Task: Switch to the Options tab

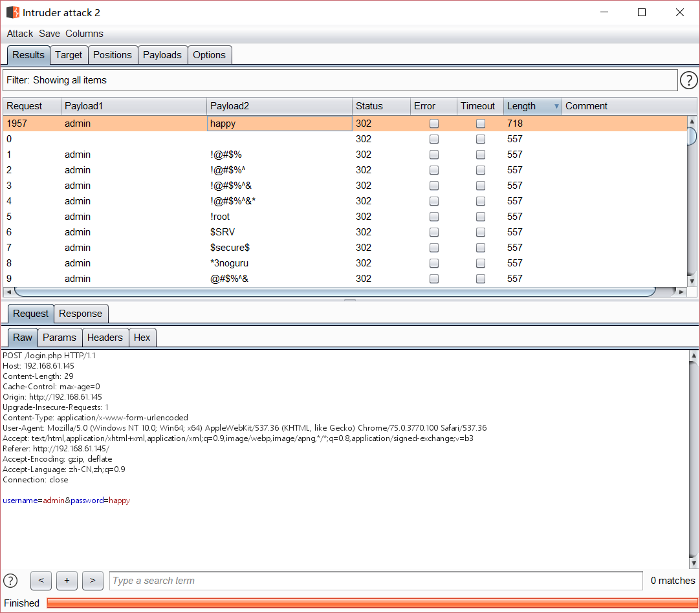Action: pyautogui.click(x=210, y=55)
